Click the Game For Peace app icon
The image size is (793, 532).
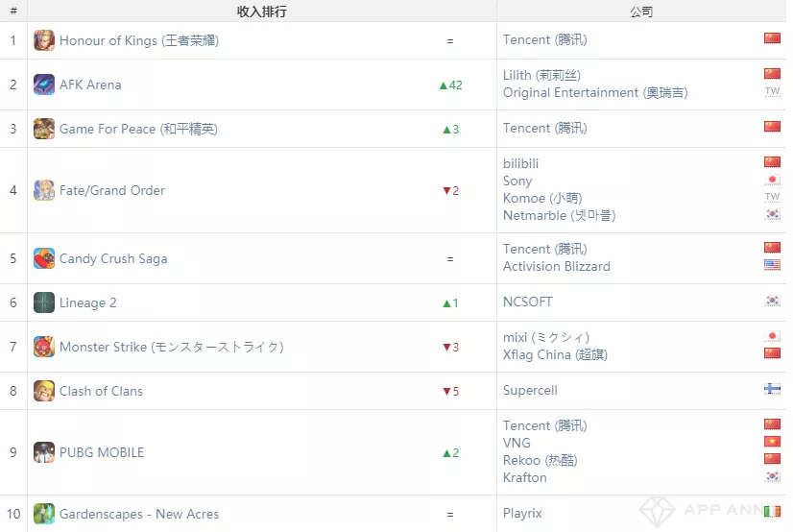click(44, 129)
